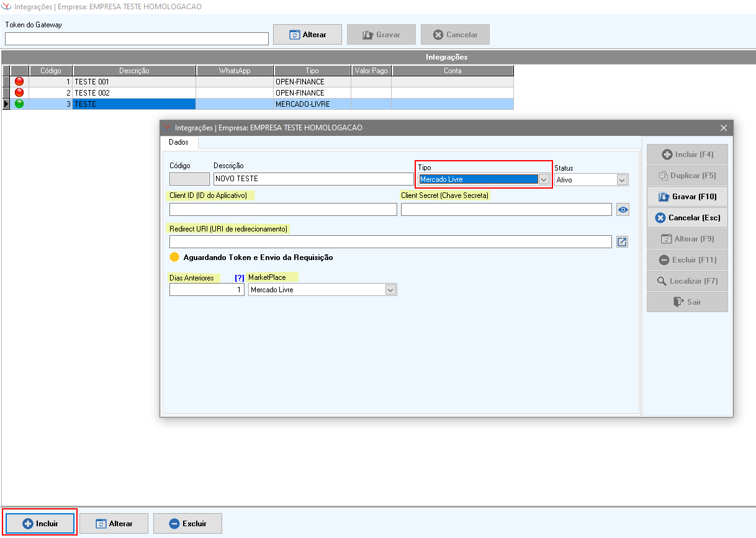This screenshot has height=538, width=756.
Task: Click the bottom Alterar button beside Excluir
Action: pyautogui.click(x=114, y=523)
